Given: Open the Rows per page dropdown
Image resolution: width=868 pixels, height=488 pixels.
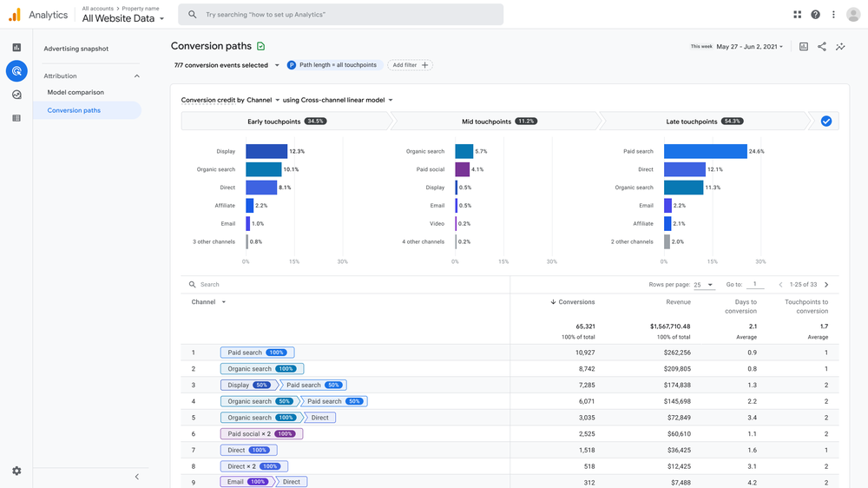Looking at the screenshot, I should click(704, 285).
